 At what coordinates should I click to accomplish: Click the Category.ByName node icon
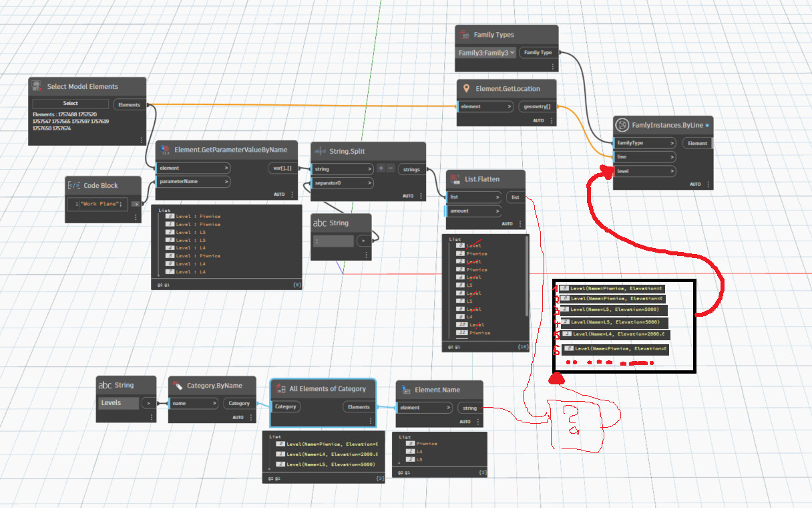coord(178,385)
